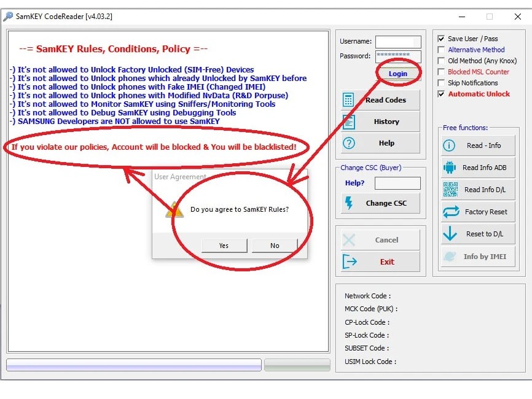The image size is (532, 399).
Task: Click the lightning bolt icon on Change CSC
Action: [348, 203]
